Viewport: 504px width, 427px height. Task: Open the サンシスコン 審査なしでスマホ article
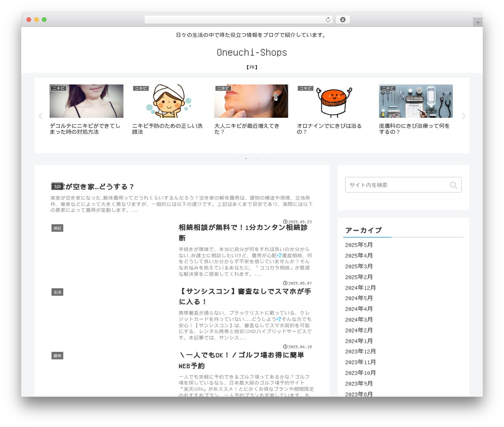(x=245, y=296)
